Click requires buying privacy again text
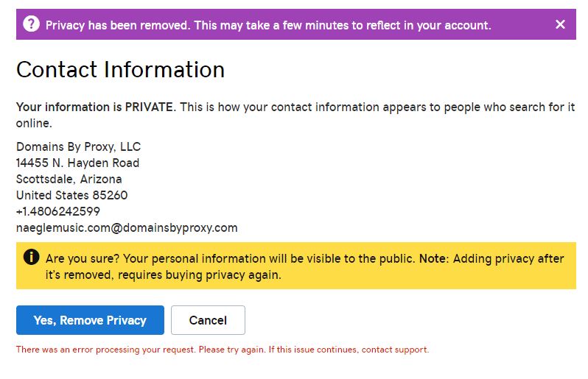588x379 pixels. (200, 275)
